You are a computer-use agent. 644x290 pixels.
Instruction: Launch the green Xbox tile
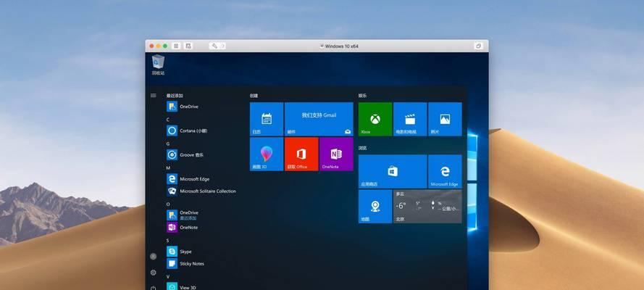coord(375,119)
